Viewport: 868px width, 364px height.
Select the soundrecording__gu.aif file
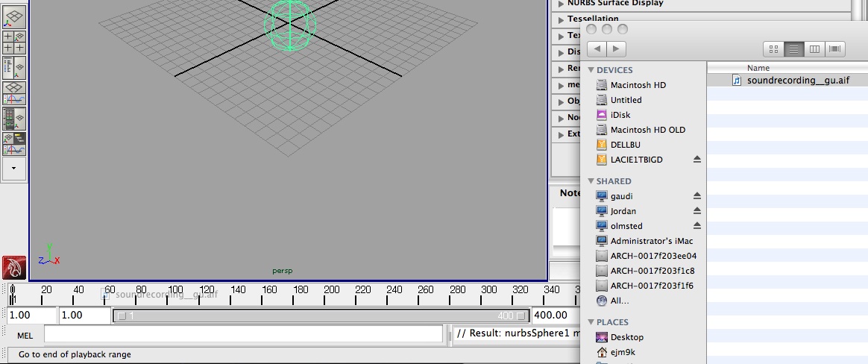(x=797, y=81)
